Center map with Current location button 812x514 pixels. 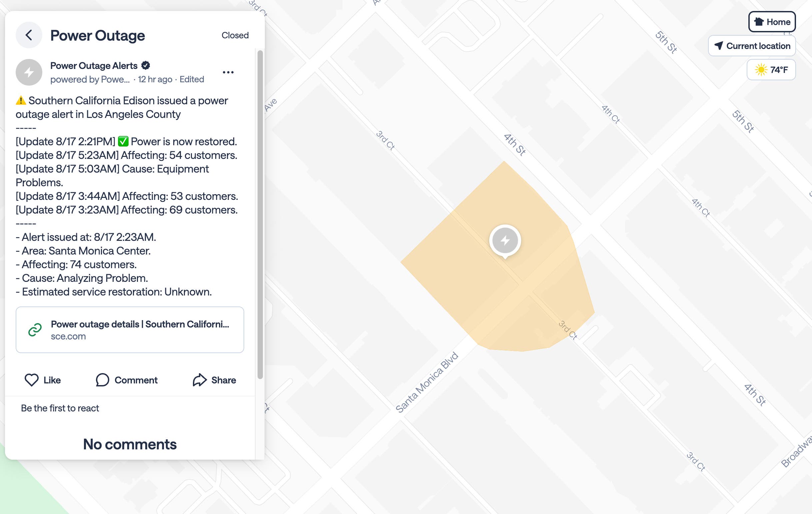coord(752,46)
